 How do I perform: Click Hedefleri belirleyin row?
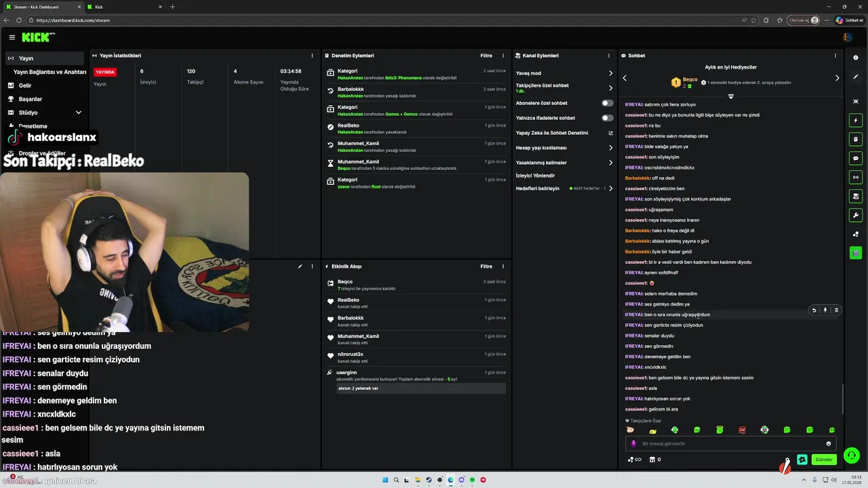(564, 188)
